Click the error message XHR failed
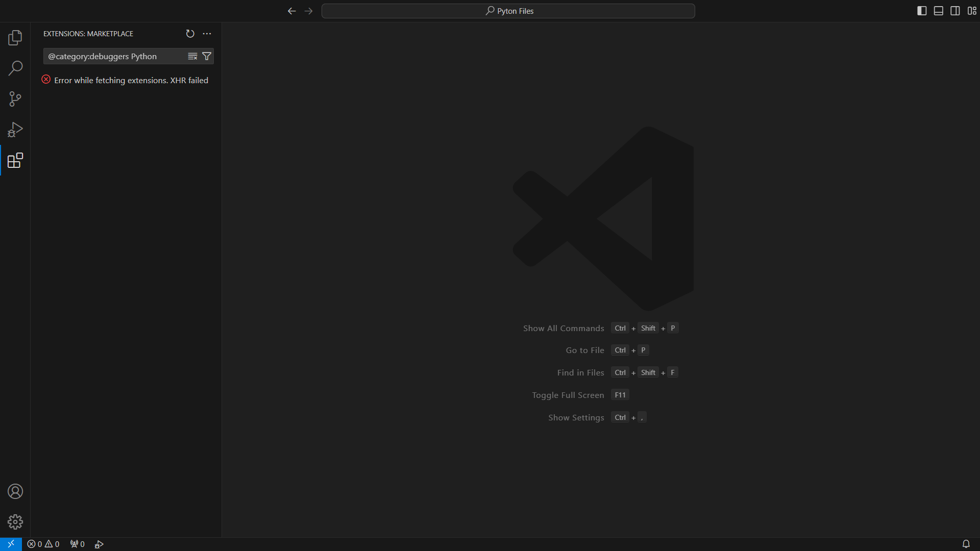This screenshot has height=551, width=980. click(131, 80)
